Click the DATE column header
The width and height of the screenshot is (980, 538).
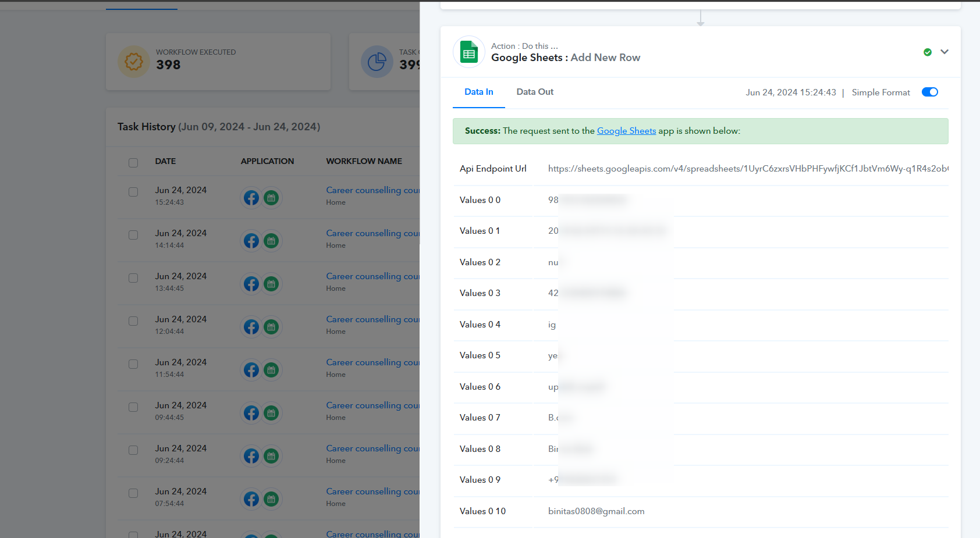pos(165,161)
